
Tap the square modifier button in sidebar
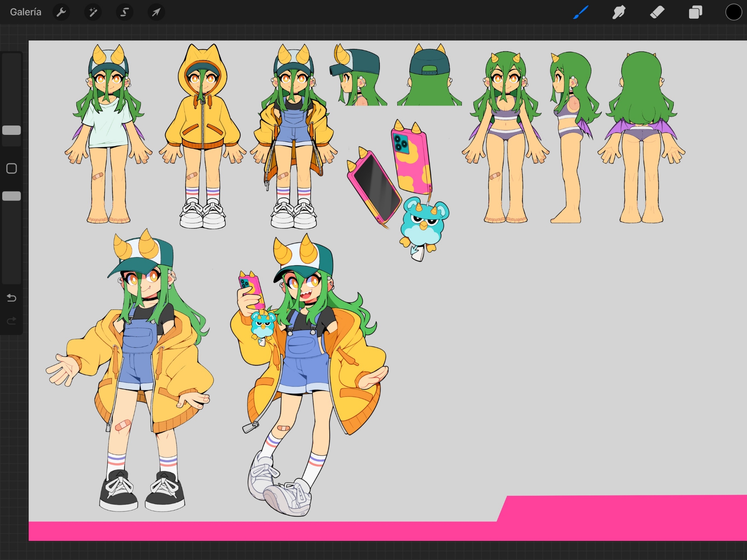tap(12, 168)
